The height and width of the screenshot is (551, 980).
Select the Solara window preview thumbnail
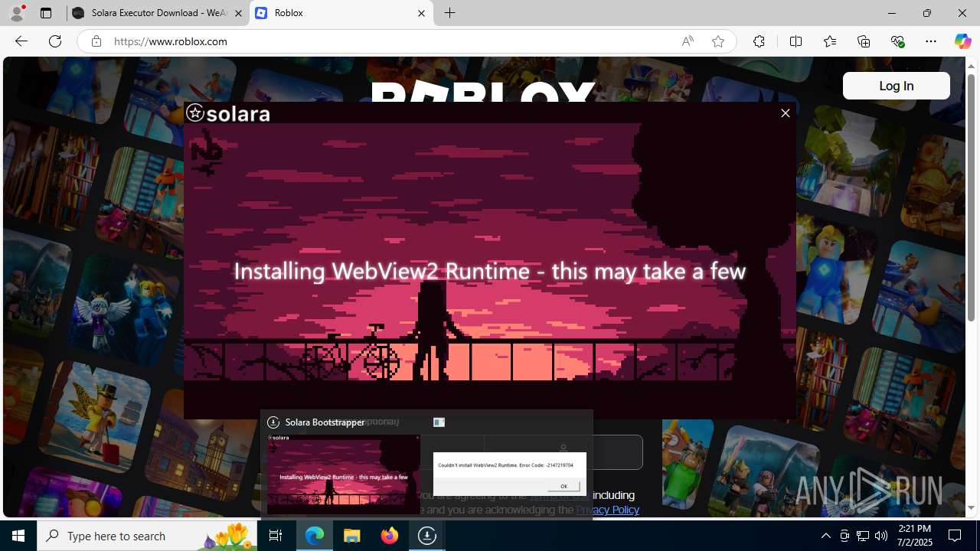point(344,474)
